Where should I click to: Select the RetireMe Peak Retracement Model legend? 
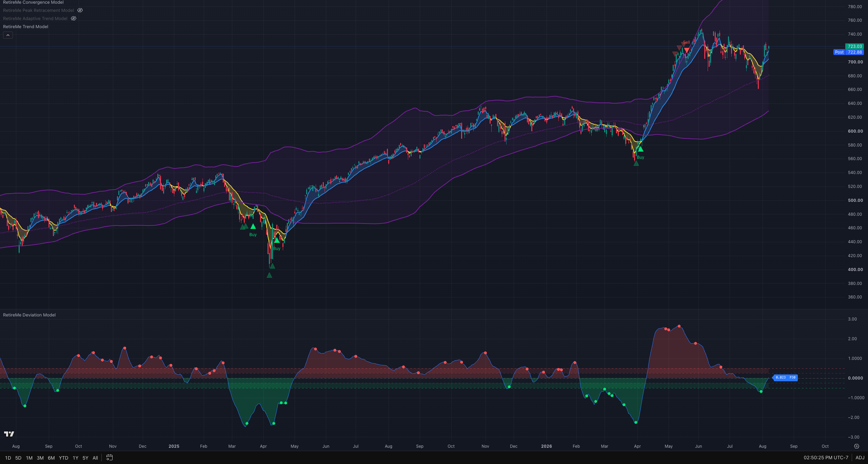pos(38,11)
